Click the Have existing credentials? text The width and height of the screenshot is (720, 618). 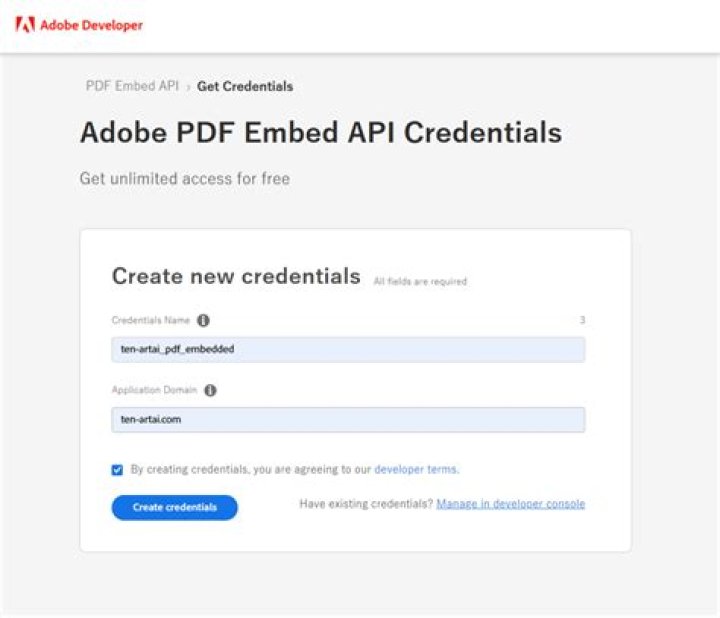(x=366, y=504)
